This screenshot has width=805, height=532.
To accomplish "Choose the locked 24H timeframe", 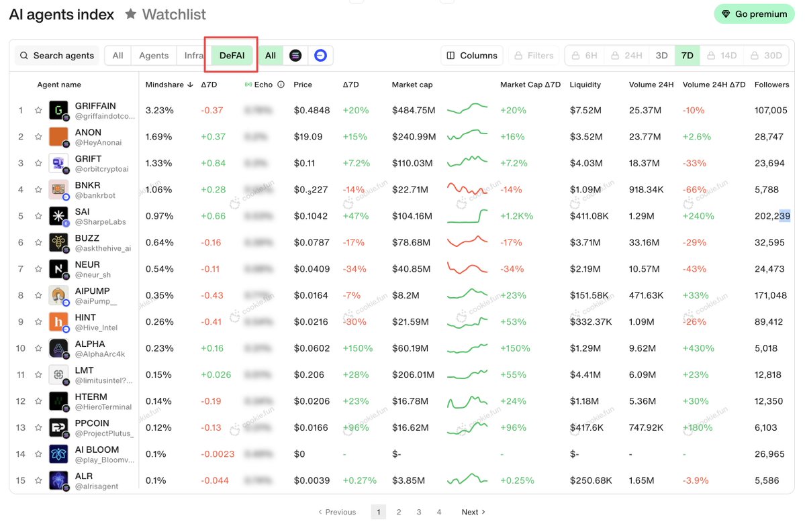I will point(626,56).
